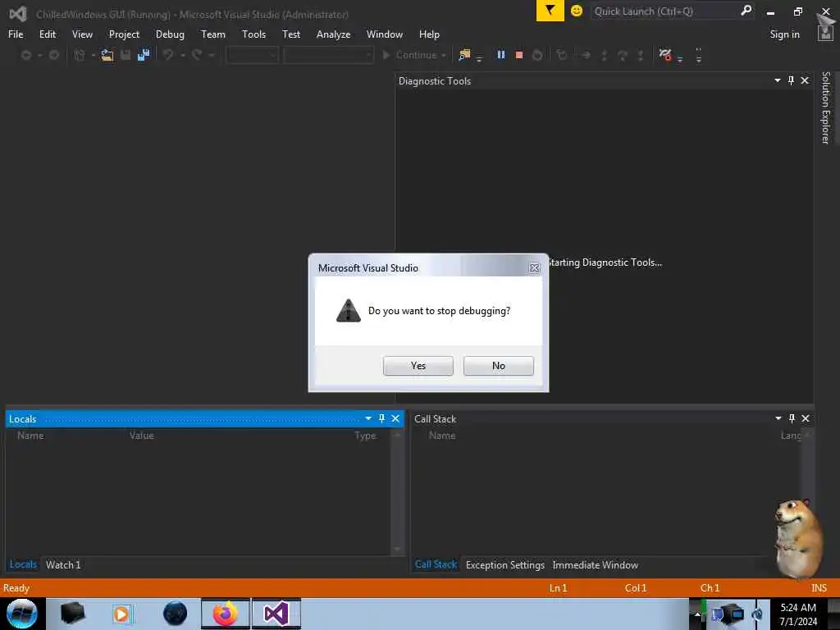Click the Step Into icon
Image resolution: width=840 pixels, height=630 pixels.
(x=605, y=55)
